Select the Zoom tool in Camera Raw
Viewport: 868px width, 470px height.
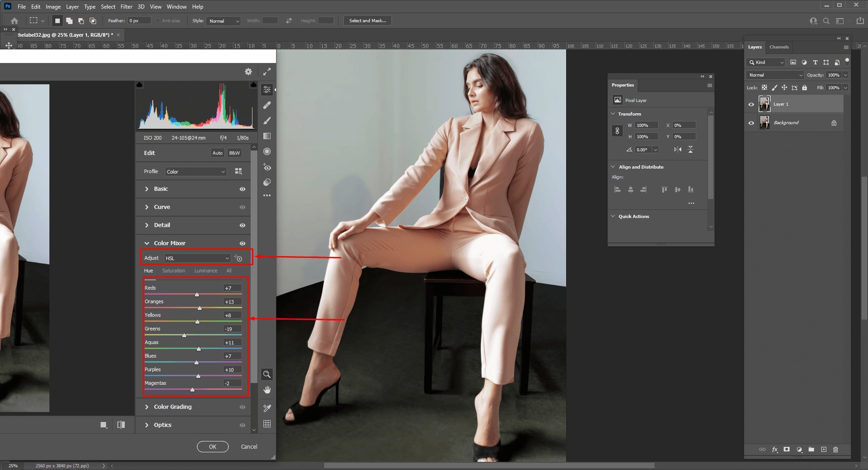pyautogui.click(x=267, y=374)
